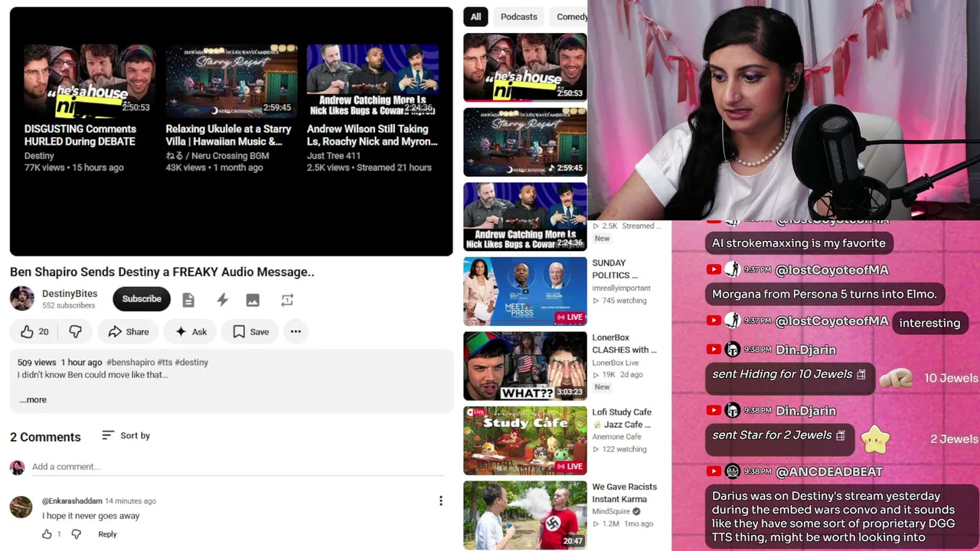Click the Hiding gift hand icon in chat

click(x=895, y=377)
